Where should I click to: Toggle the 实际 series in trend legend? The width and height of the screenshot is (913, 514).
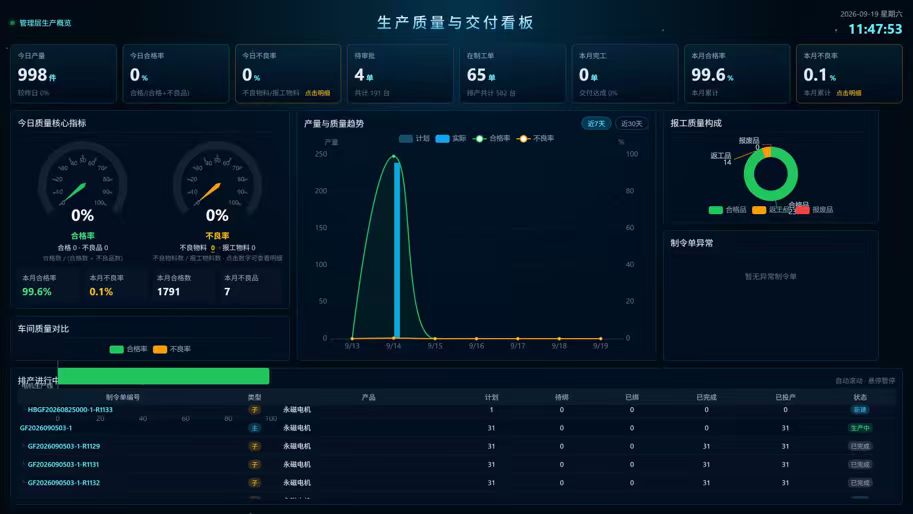pyautogui.click(x=451, y=139)
